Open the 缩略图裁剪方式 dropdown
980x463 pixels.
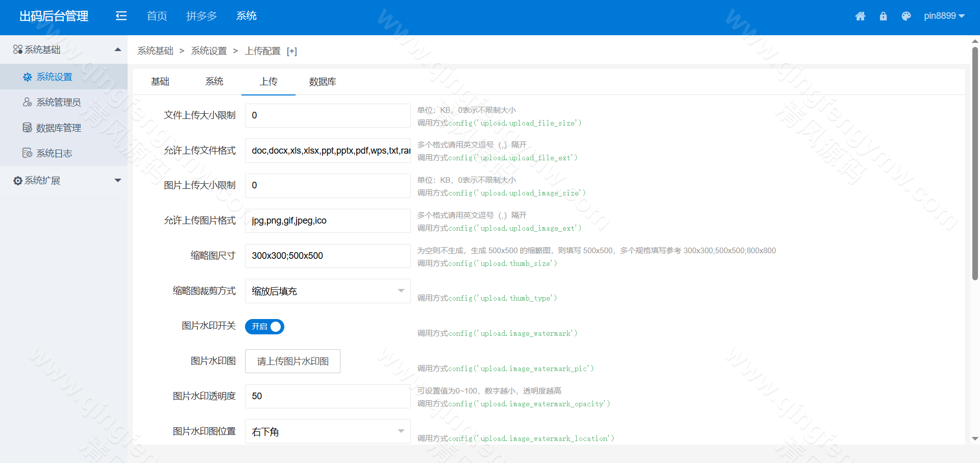pos(328,291)
